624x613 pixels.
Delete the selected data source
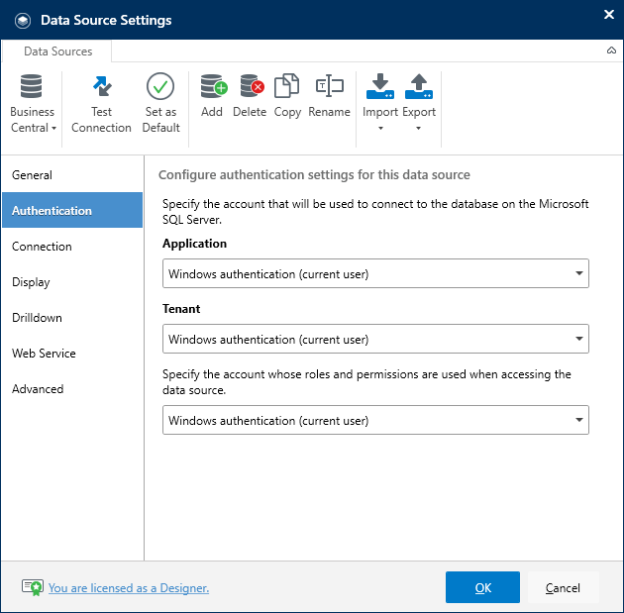pos(250,96)
